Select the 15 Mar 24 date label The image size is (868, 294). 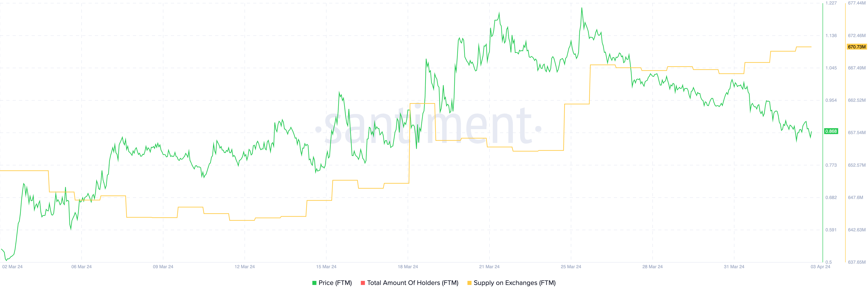pyautogui.click(x=326, y=267)
